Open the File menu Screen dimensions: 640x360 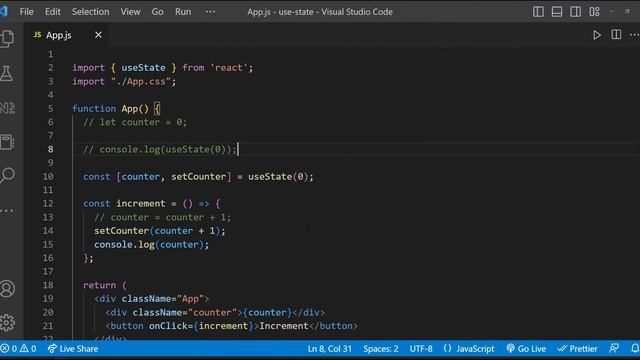coord(27,11)
